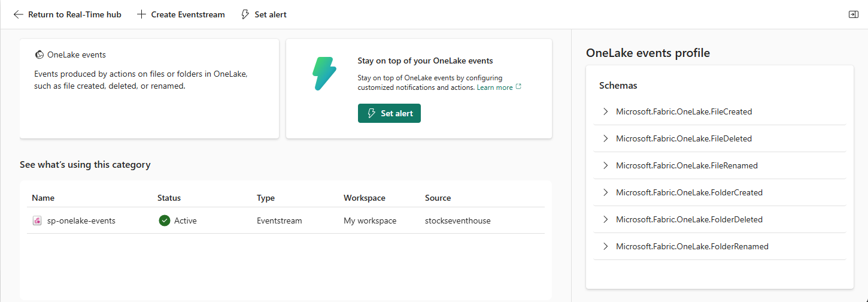
Task: Click the back arrow icon beside Return to Real-Time hub
Action: pos(19,14)
